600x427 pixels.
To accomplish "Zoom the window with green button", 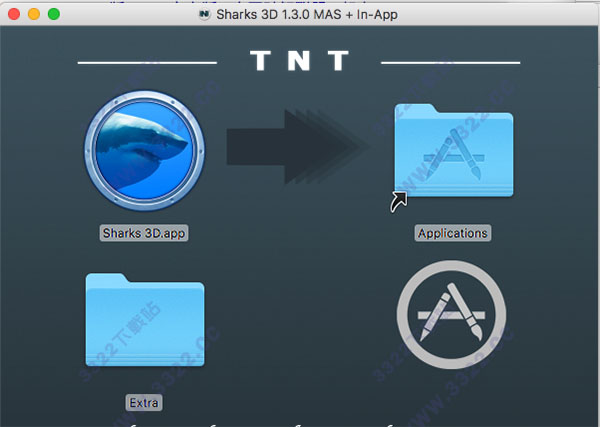I will point(54,14).
